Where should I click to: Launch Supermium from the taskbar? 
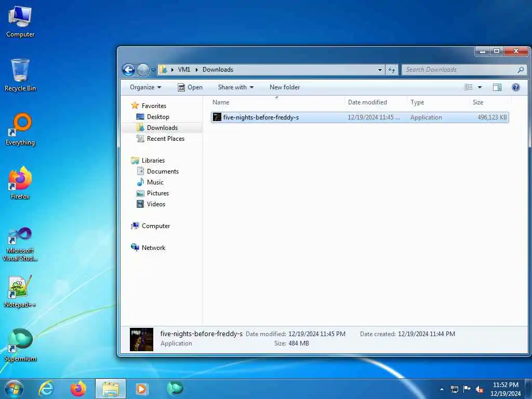(175, 388)
